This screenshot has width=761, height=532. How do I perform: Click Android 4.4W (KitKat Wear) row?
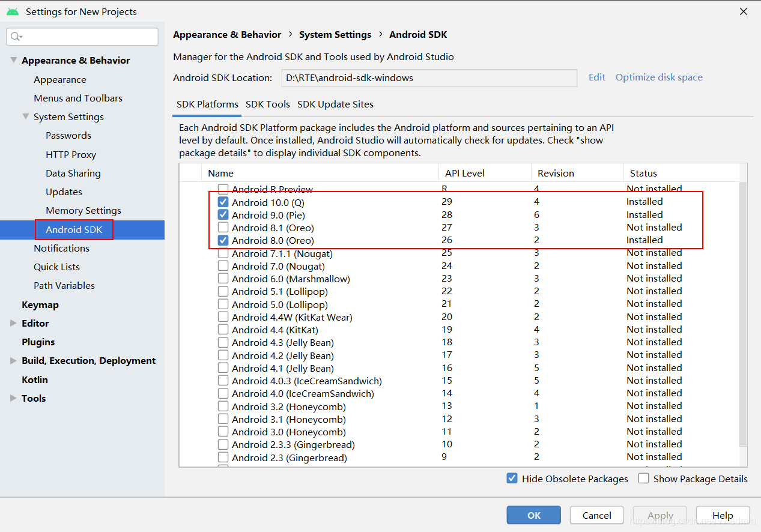(x=292, y=317)
